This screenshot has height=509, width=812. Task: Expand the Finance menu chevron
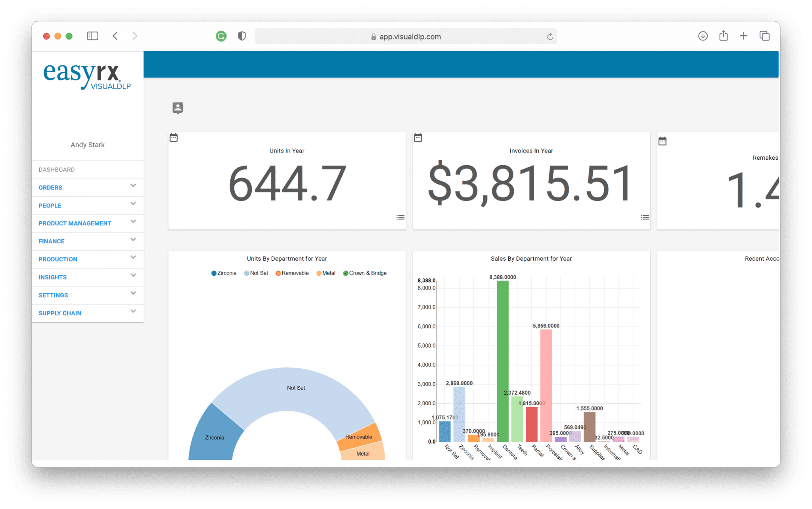tap(133, 240)
